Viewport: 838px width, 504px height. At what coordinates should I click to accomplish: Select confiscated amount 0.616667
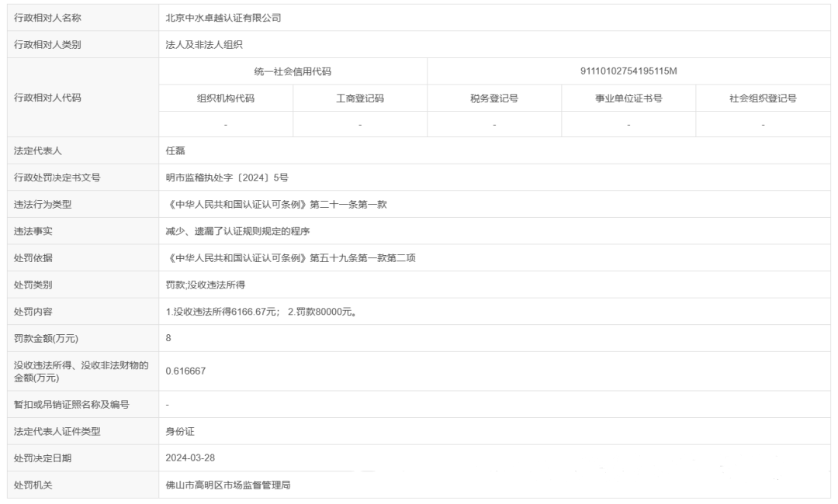[x=185, y=371]
